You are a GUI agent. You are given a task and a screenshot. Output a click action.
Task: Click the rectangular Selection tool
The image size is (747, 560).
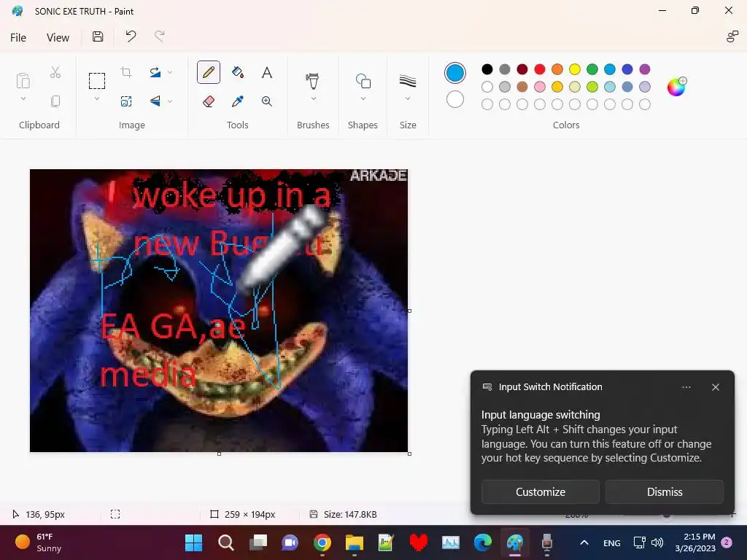click(97, 80)
